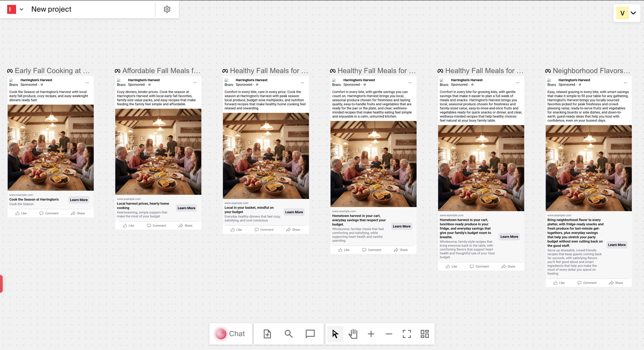Zoom in with the plus icon
This screenshot has height=350, width=644.
coord(371,334)
